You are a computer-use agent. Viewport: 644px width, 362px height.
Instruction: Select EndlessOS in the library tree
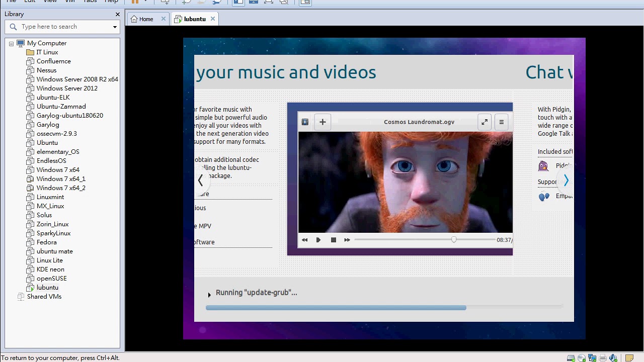tap(51, 161)
